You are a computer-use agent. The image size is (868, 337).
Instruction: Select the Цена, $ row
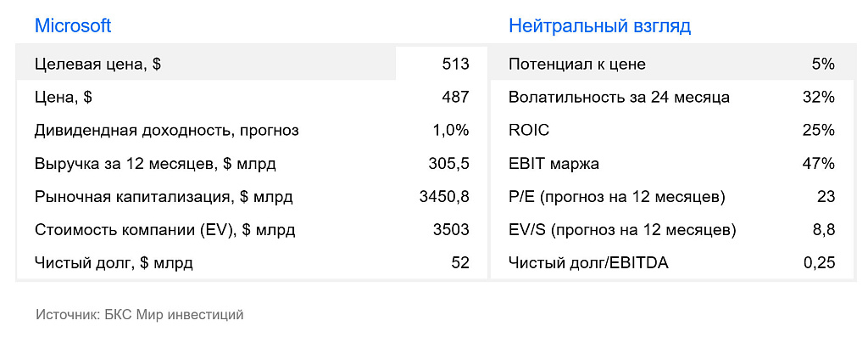[x=252, y=98]
